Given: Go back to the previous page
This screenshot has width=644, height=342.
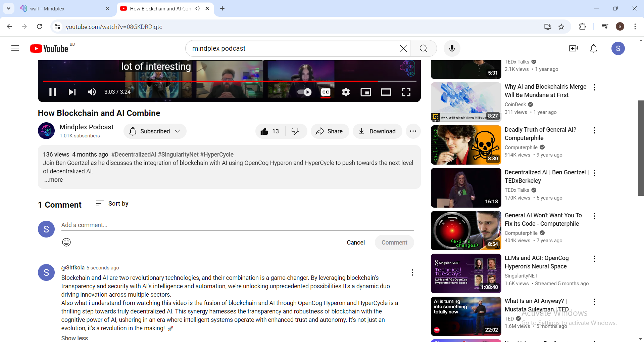Looking at the screenshot, I should pyautogui.click(x=9, y=27).
